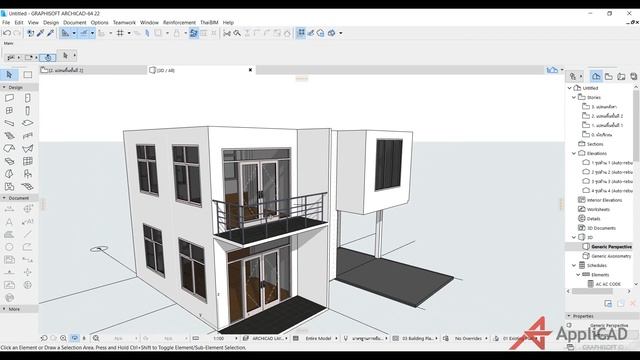Select the Shell tool

pos(28,149)
